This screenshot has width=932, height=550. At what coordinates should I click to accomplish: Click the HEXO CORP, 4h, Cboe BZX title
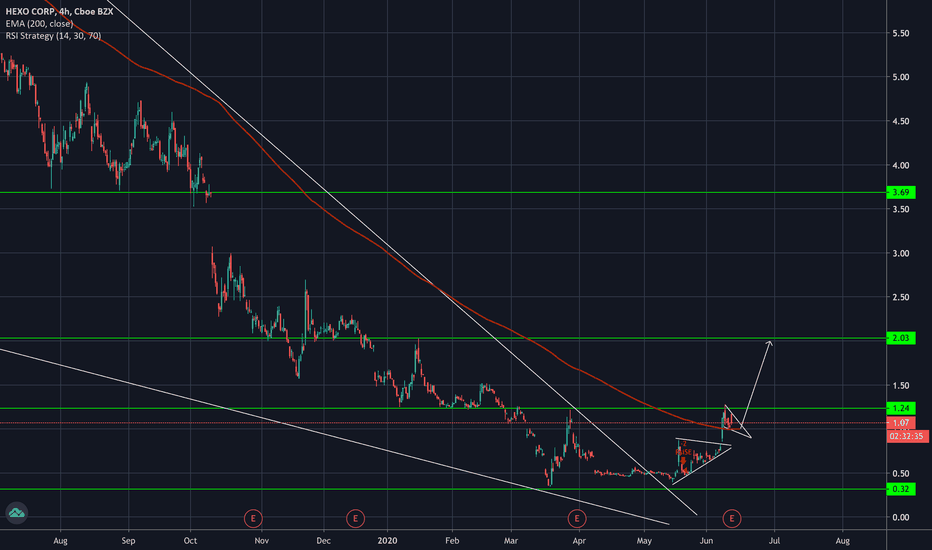(59, 11)
